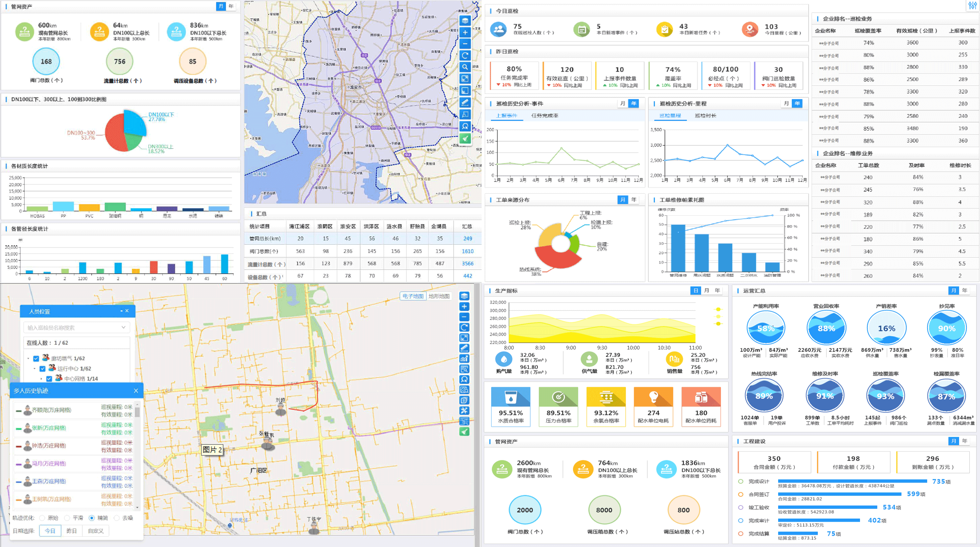Uncheck the 廊坊燃气 1/62 checkbox
This screenshot has height=547, width=980.
click(36, 358)
